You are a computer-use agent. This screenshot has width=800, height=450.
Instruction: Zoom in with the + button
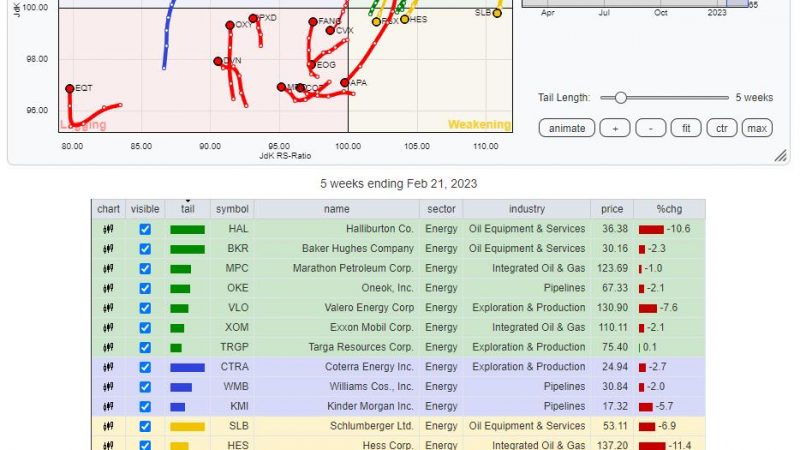[x=615, y=128]
